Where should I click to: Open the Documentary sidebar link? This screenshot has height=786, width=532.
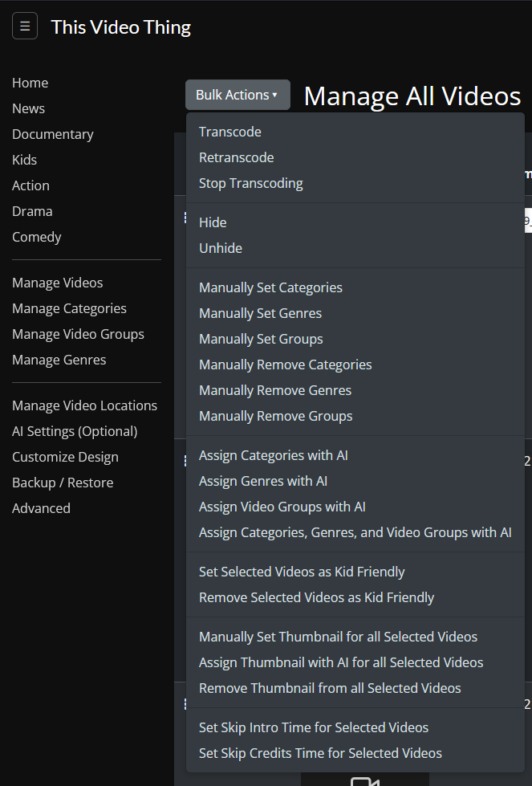click(x=53, y=134)
